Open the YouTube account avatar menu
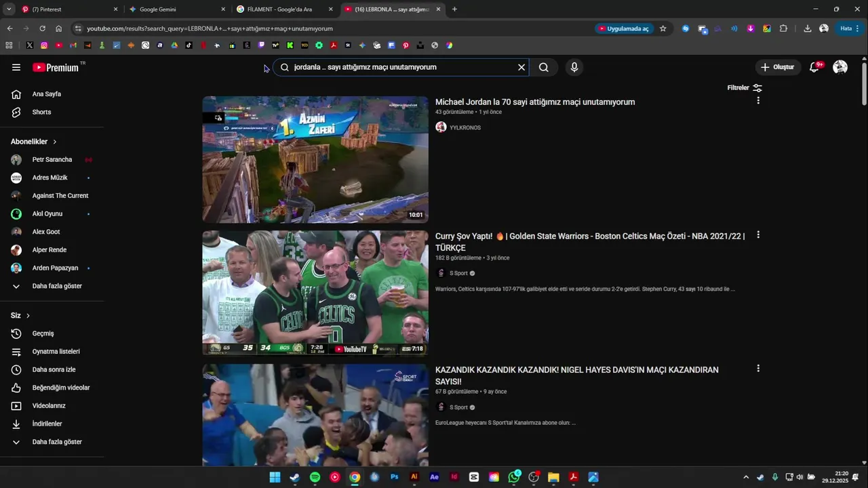 click(840, 67)
